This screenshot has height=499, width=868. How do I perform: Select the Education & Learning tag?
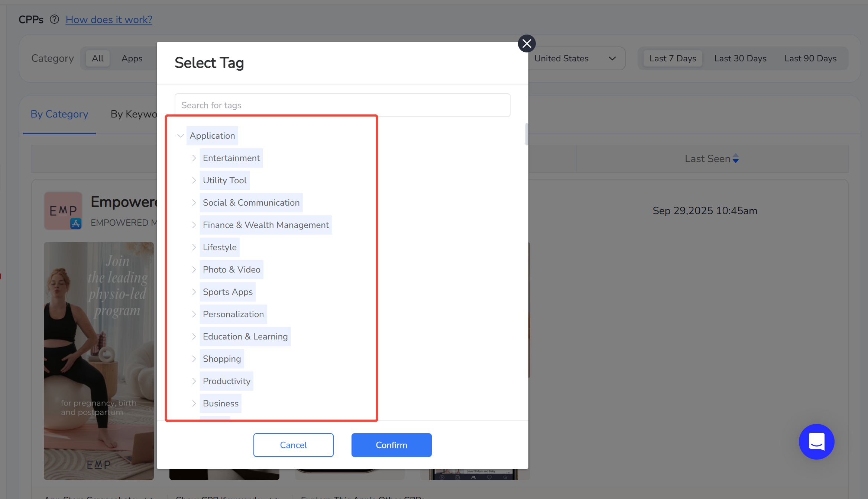(x=245, y=337)
